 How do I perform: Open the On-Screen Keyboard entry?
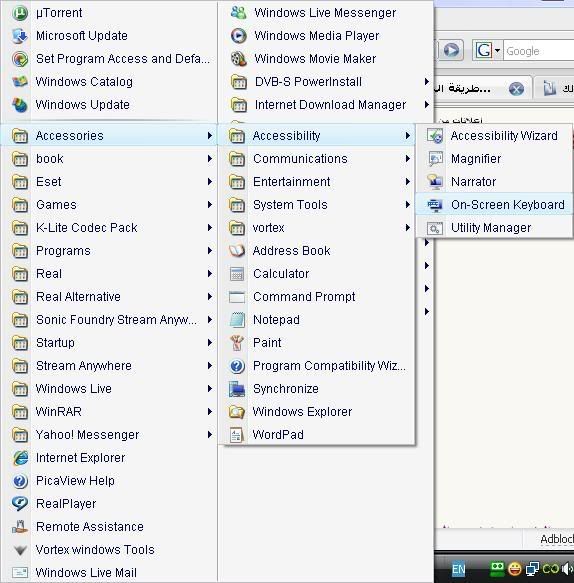coord(494,204)
